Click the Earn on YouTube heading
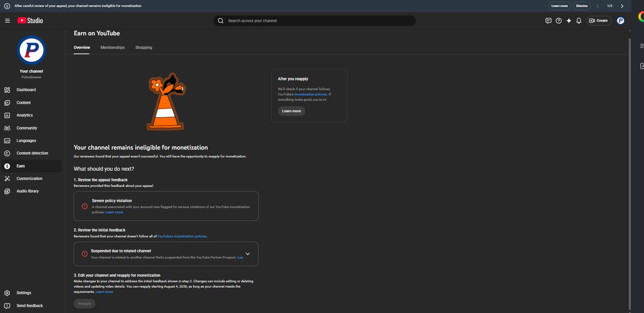644x313 pixels. click(97, 33)
